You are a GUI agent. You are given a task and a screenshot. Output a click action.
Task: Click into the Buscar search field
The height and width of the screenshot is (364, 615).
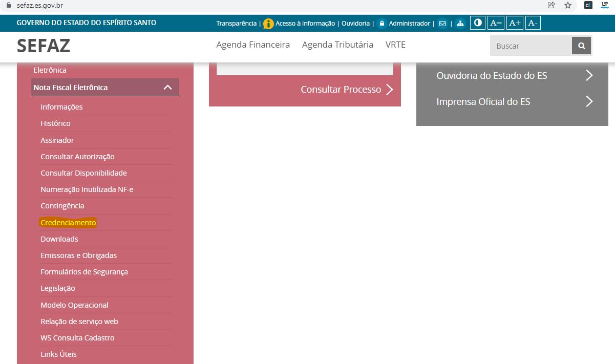point(531,46)
